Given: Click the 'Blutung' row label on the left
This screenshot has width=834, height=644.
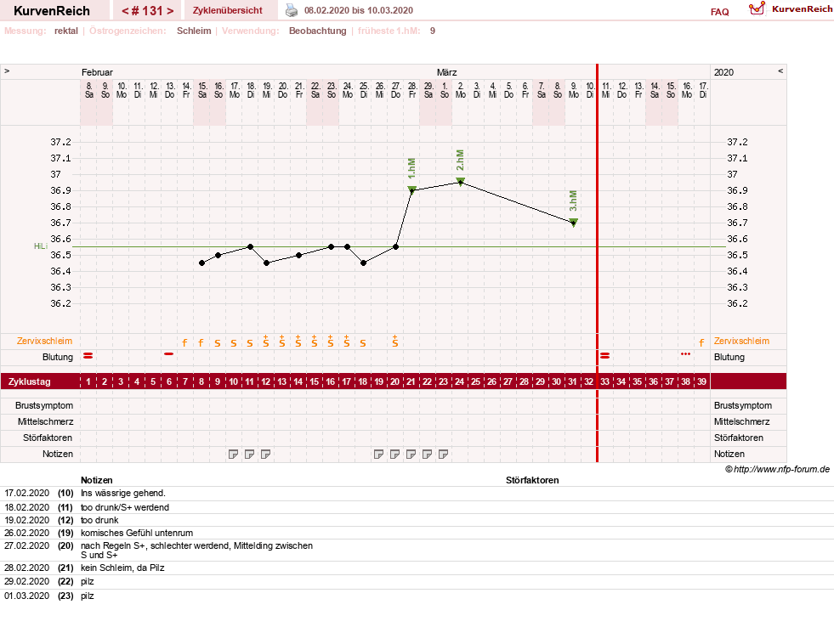Looking at the screenshot, I should (x=58, y=357).
